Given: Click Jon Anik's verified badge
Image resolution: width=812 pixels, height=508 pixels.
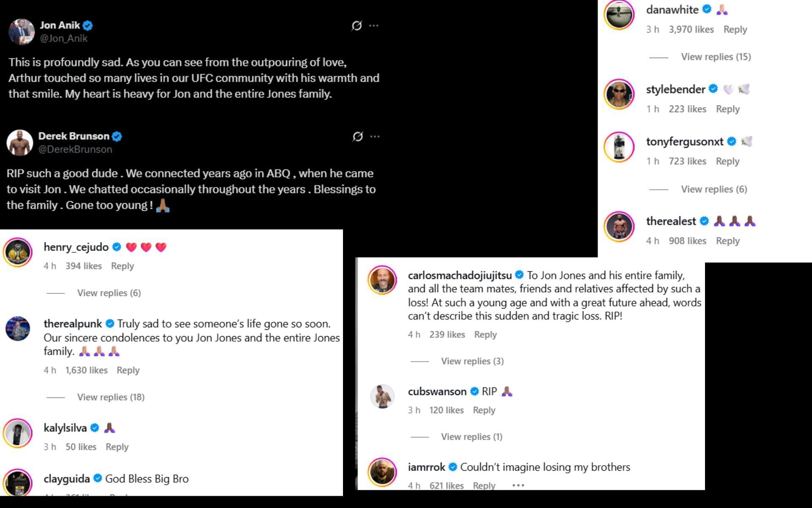Looking at the screenshot, I should (x=88, y=26).
